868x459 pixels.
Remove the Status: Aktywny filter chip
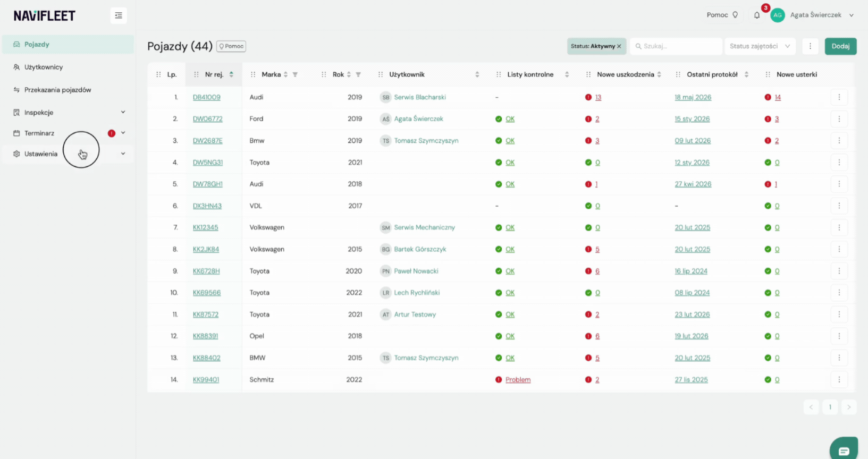click(x=619, y=46)
